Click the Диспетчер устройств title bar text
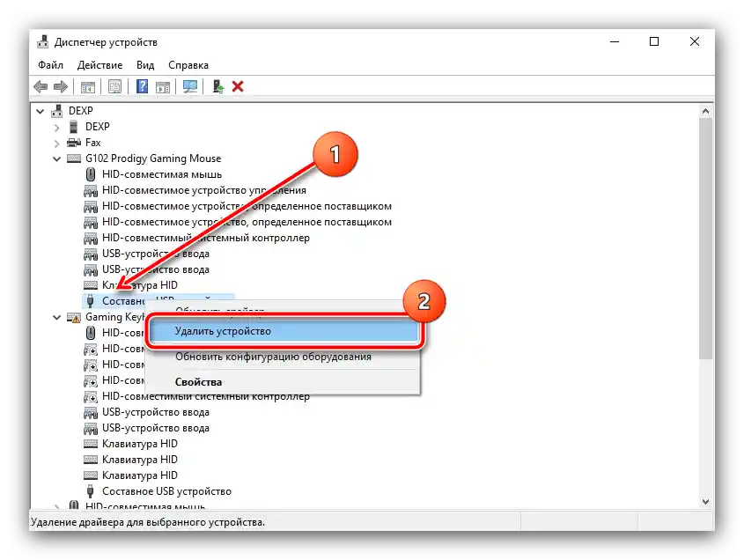Screen dimensions: 744x560 coord(106,42)
